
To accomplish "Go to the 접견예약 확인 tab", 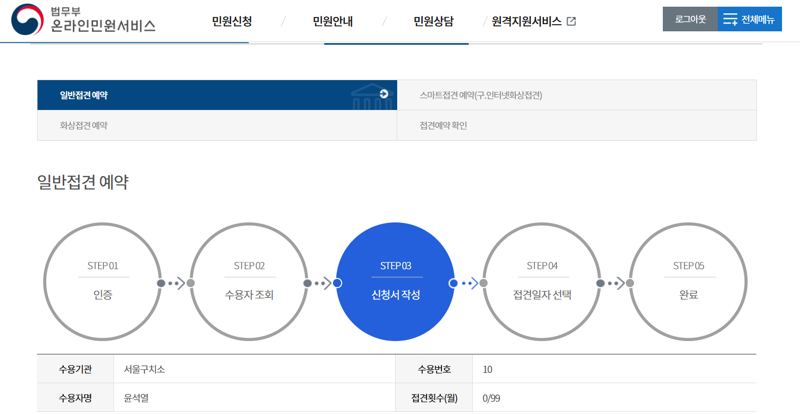I will click(x=443, y=126).
